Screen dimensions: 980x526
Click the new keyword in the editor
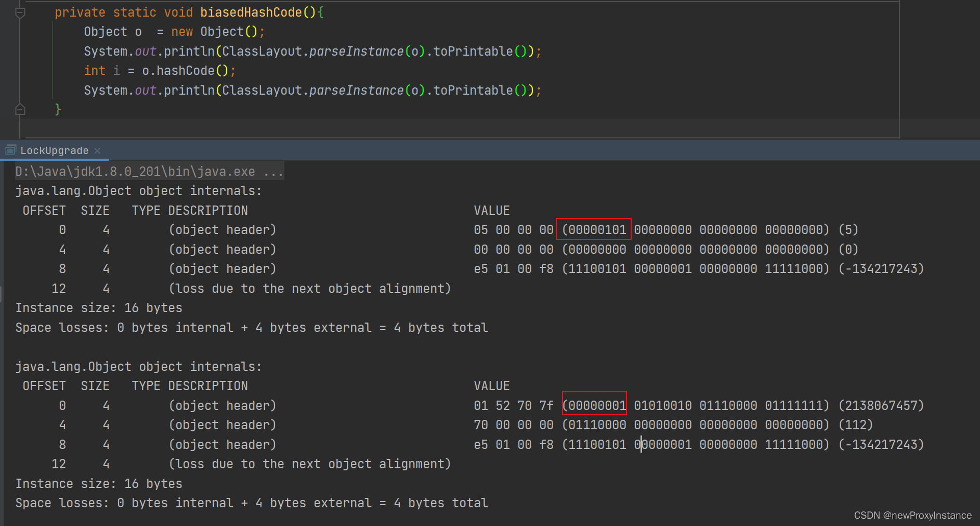tap(182, 32)
